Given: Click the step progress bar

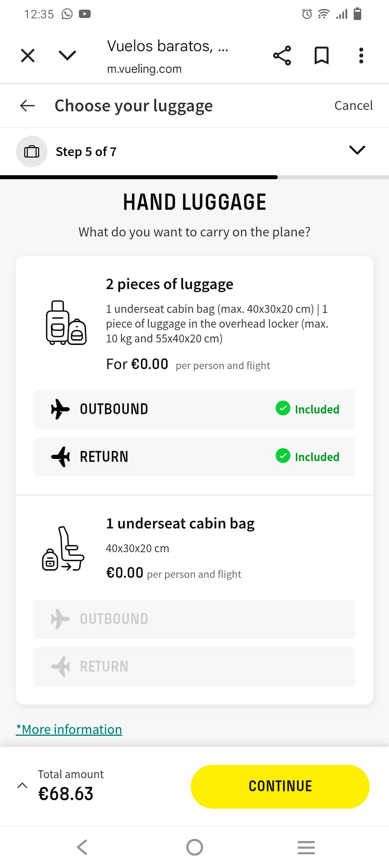Looking at the screenshot, I should click(x=194, y=177).
